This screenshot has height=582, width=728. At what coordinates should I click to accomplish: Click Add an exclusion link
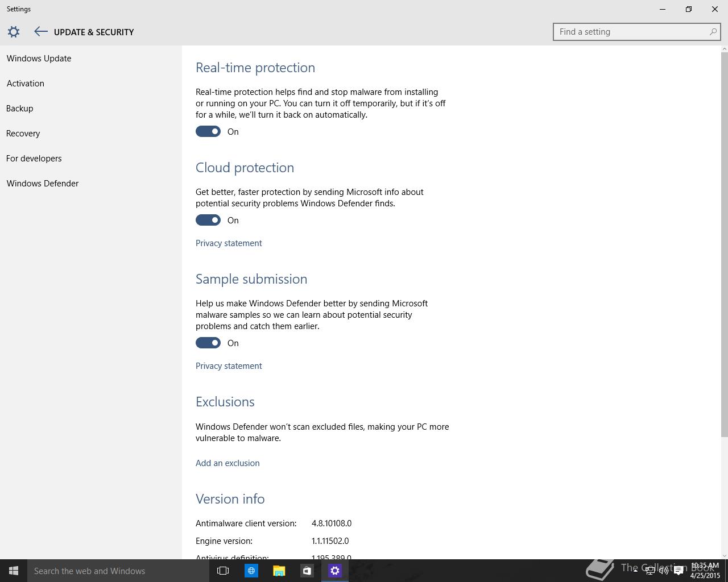[x=227, y=463]
